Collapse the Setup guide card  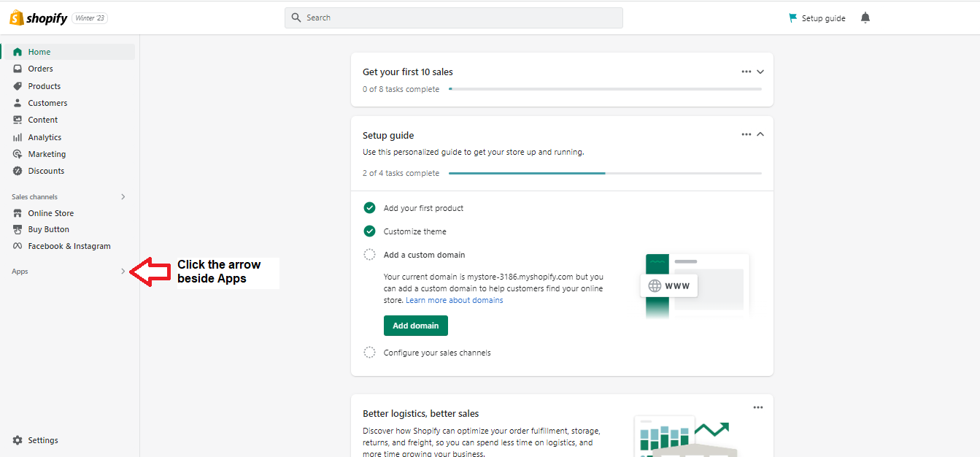pos(760,134)
